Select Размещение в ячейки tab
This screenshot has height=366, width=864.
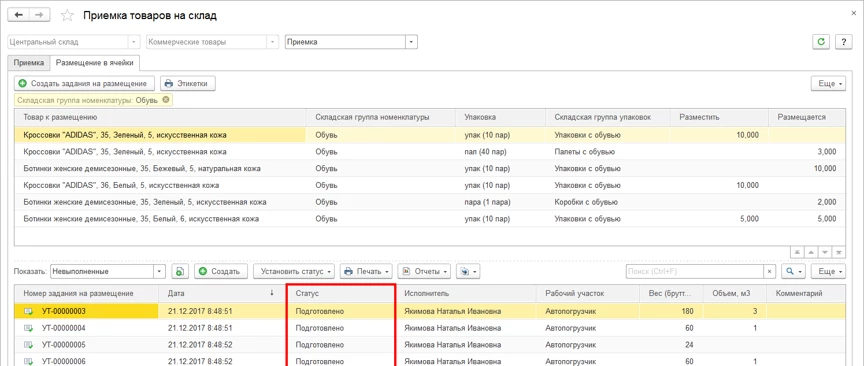point(95,63)
